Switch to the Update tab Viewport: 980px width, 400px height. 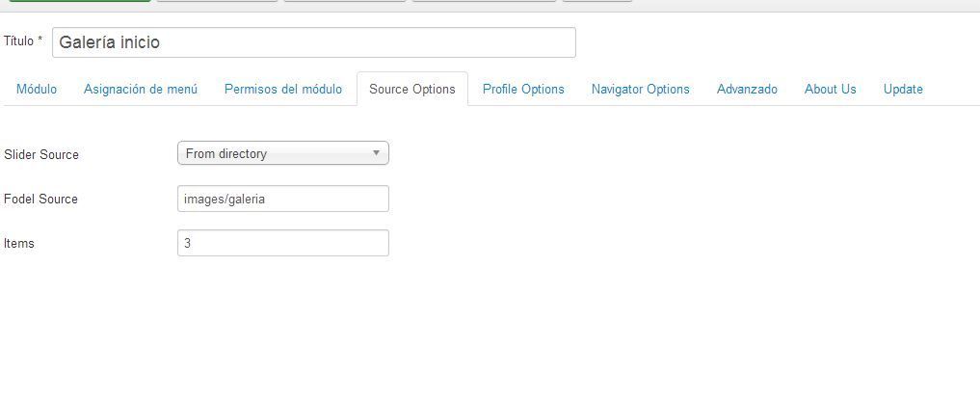coord(903,90)
